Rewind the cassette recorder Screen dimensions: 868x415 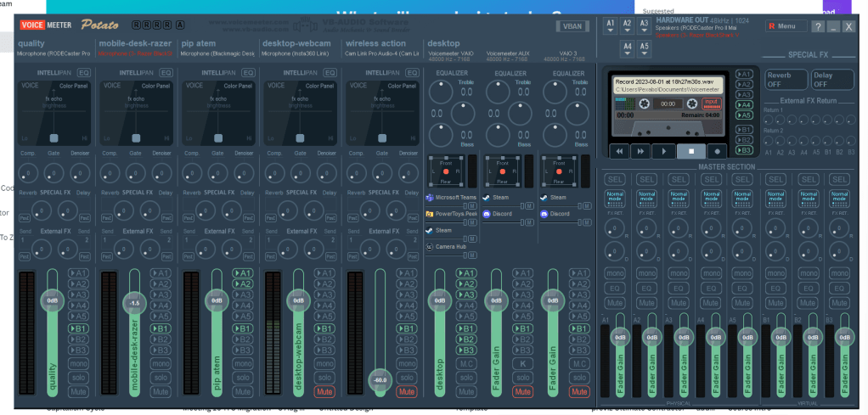pyautogui.click(x=619, y=151)
